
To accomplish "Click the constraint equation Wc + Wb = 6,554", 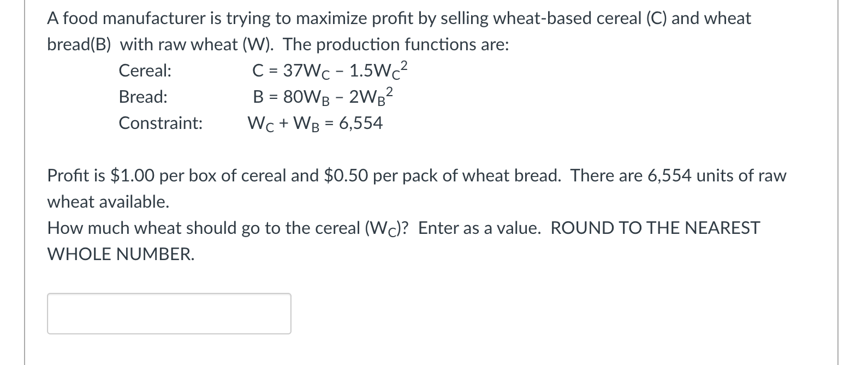I will (315, 123).
